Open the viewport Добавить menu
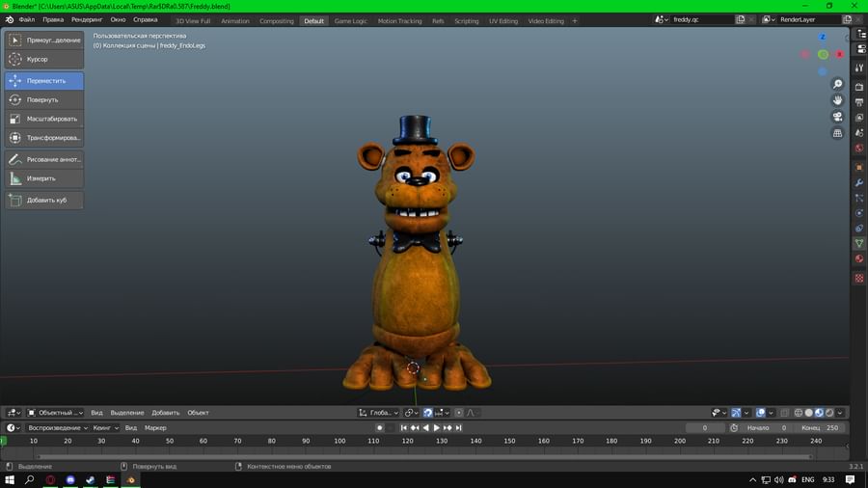This screenshot has height=488, width=868. [166, 413]
